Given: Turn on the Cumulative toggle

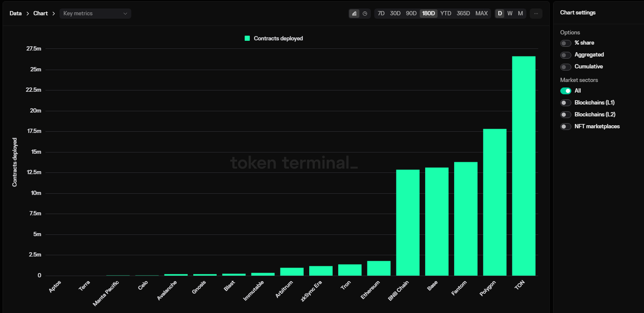Looking at the screenshot, I should (566, 67).
